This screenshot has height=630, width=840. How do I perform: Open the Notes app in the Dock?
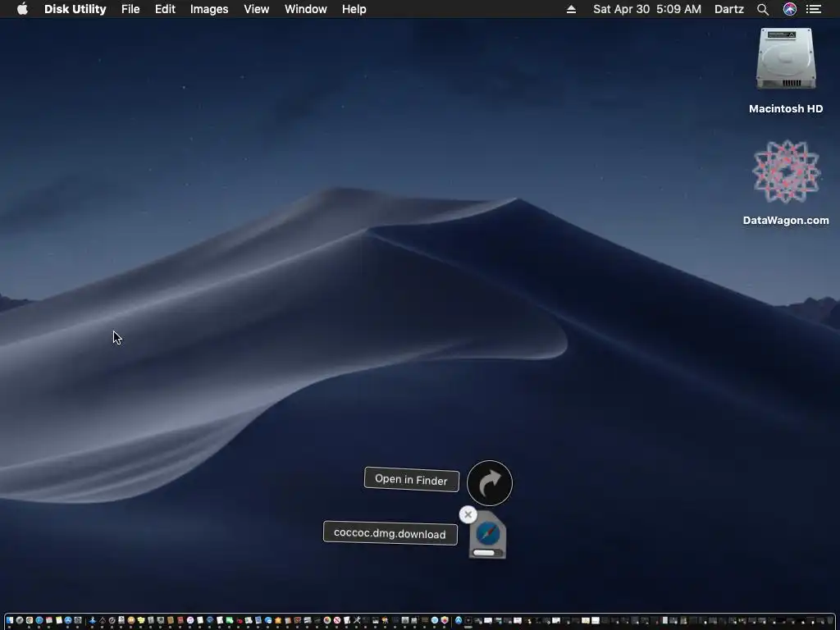tap(59, 620)
